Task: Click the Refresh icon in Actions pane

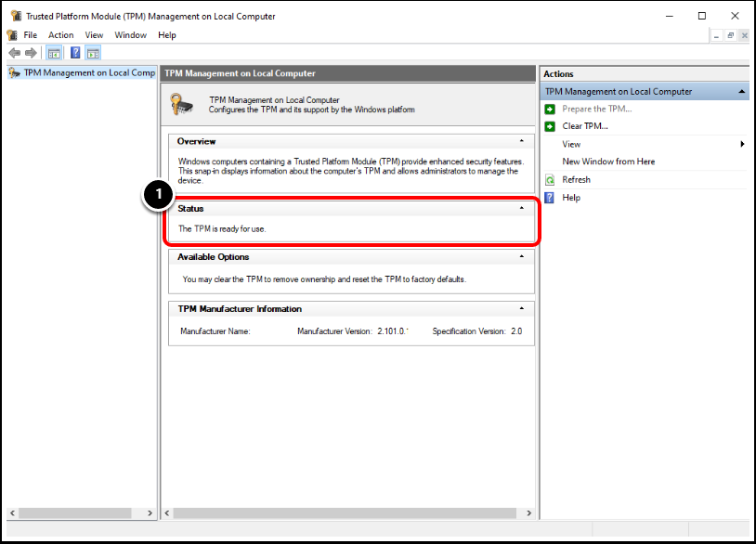Action: (549, 179)
